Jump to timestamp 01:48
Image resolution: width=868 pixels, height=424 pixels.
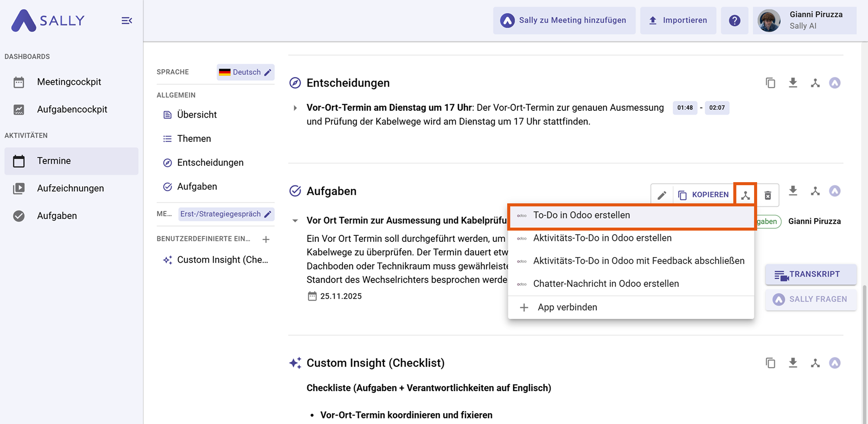pyautogui.click(x=684, y=108)
